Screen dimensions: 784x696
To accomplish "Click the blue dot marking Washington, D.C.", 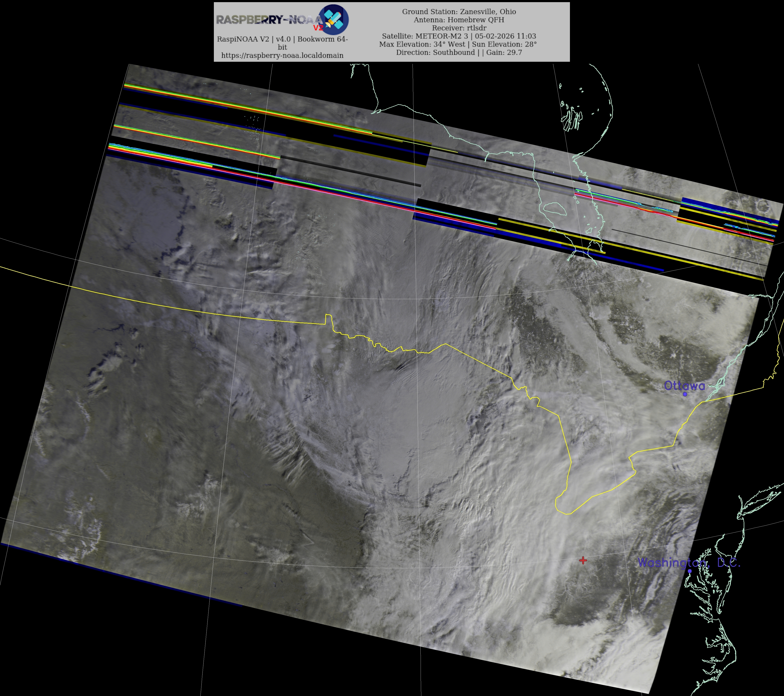I will point(690,571).
